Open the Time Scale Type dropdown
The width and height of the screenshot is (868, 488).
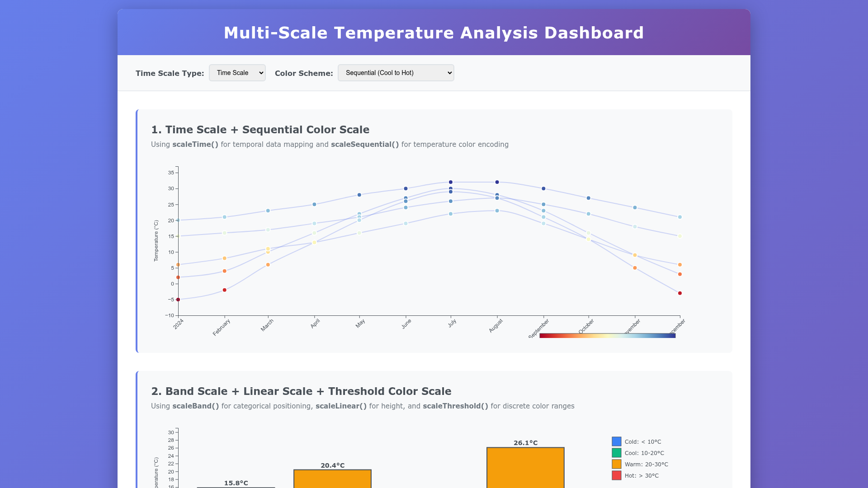pos(237,73)
